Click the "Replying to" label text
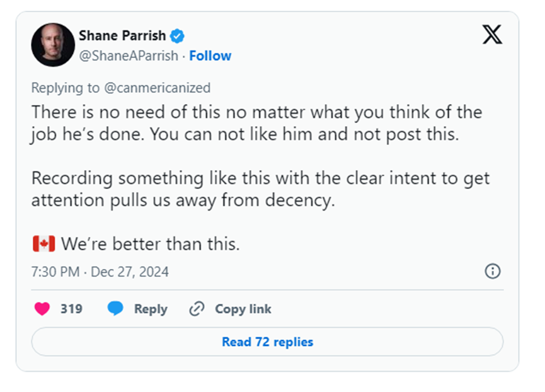The width and height of the screenshot is (545, 392). [66, 88]
